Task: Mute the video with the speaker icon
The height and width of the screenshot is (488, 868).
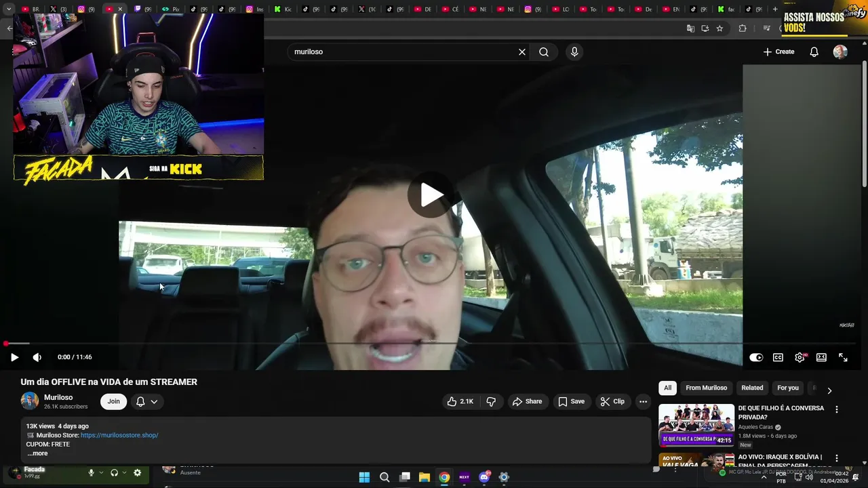Action: 37,357
